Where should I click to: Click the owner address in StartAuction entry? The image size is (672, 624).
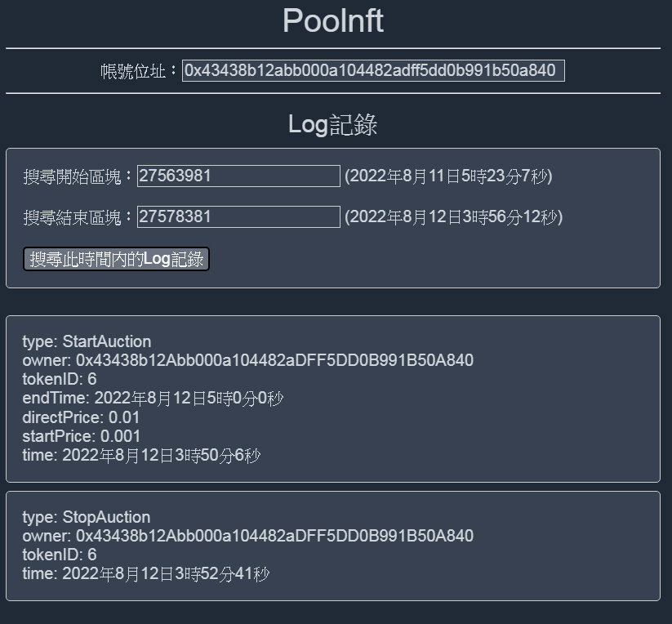point(274,360)
